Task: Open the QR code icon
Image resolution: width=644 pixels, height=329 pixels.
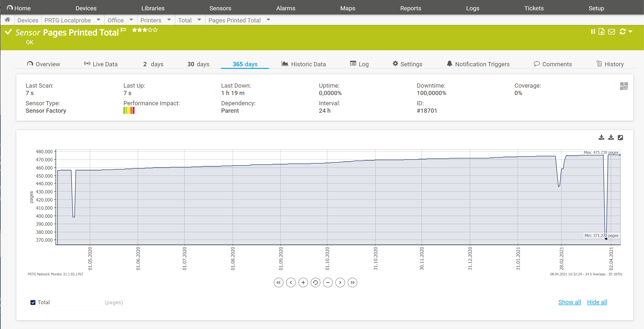Action: pyautogui.click(x=624, y=86)
